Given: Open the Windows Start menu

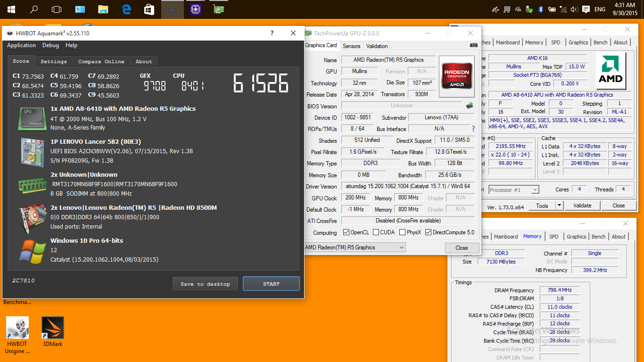Looking at the screenshot, I should pos(11,9).
